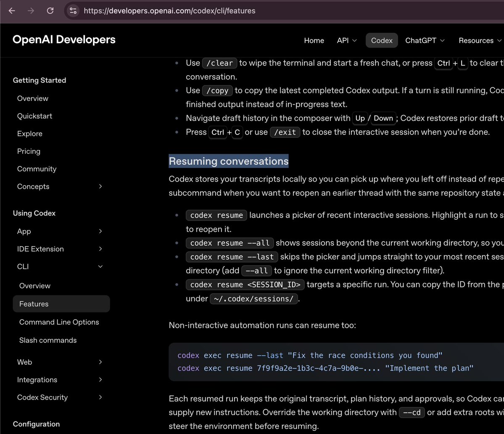Image resolution: width=504 pixels, height=434 pixels.
Task: Expand the App section chevron
Action: (x=100, y=231)
